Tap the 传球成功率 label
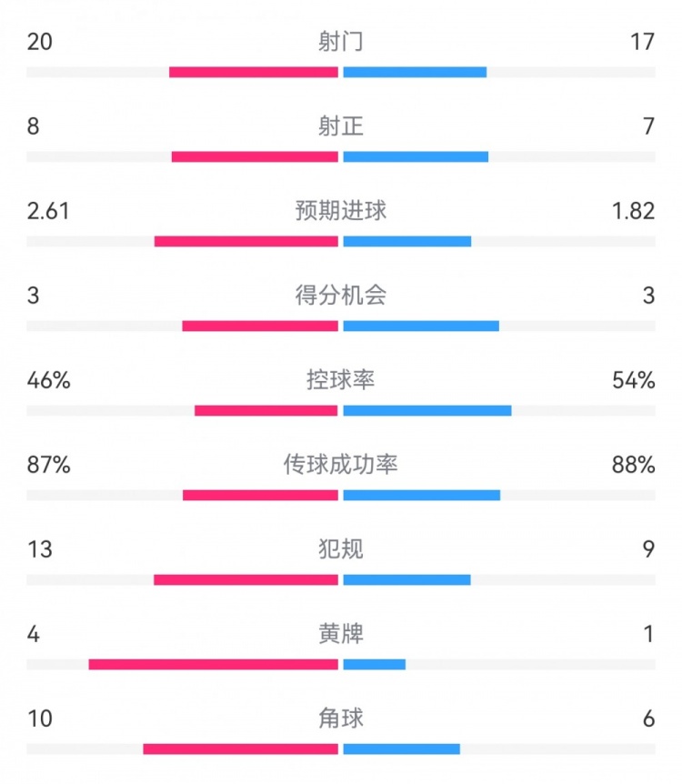The image size is (682, 784). click(x=341, y=465)
